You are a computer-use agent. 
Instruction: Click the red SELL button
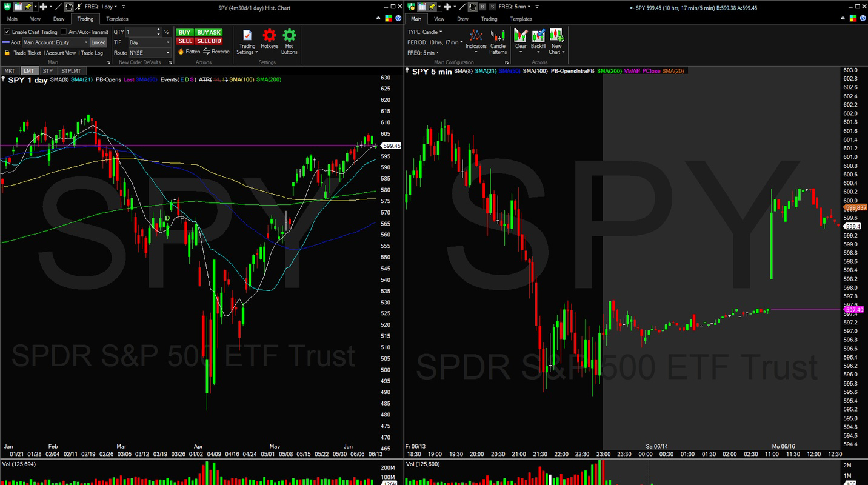coord(185,41)
